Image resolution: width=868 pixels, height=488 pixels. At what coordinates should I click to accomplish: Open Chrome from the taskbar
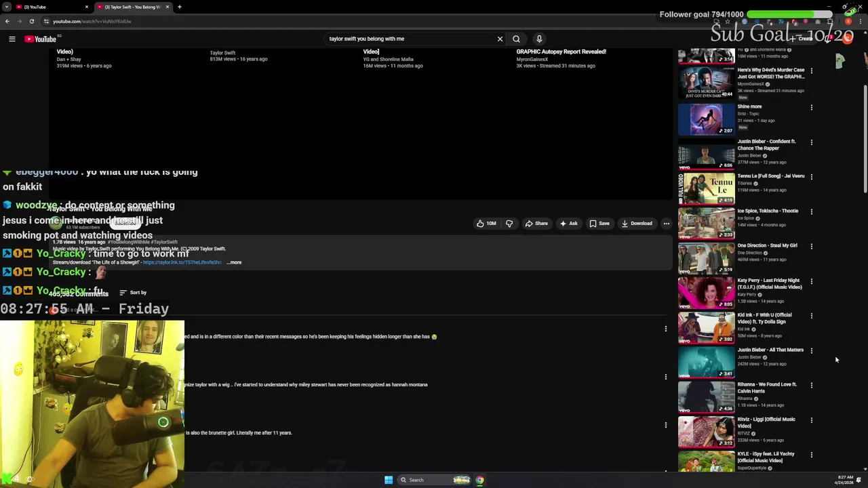479,480
